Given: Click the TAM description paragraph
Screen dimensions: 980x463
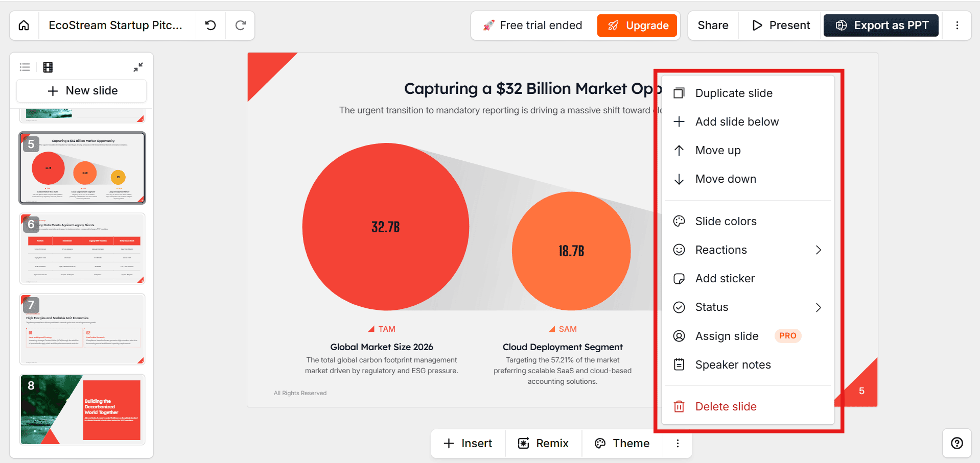Looking at the screenshot, I should click(x=382, y=365).
